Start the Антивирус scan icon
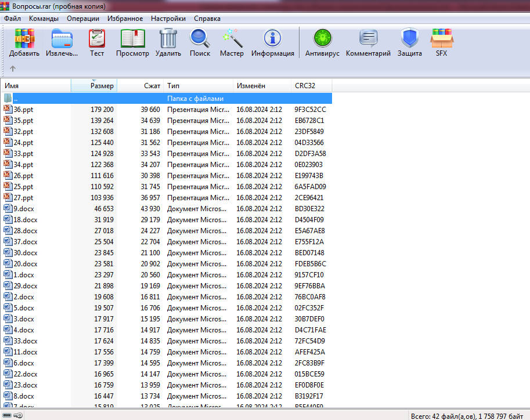 coord(322,39)
